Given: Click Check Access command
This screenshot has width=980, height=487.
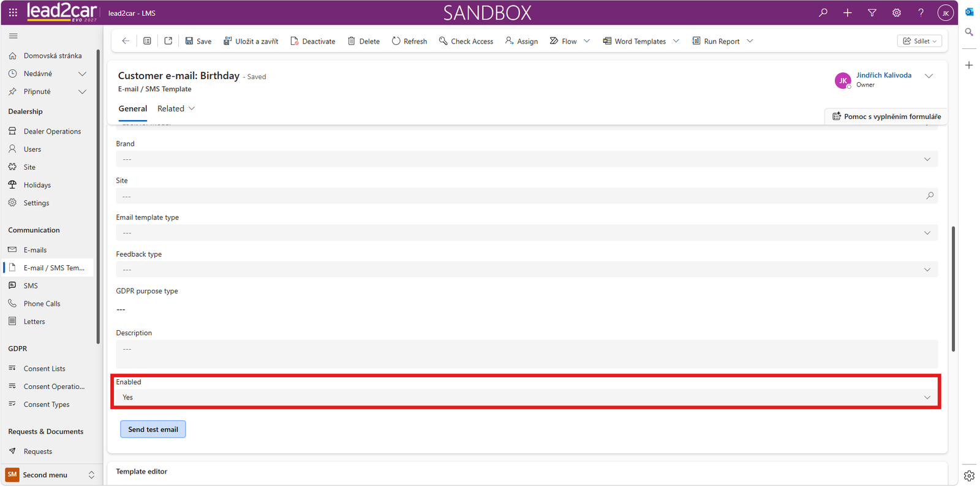Looking at the screenshot, I should (x=466, y=41).
